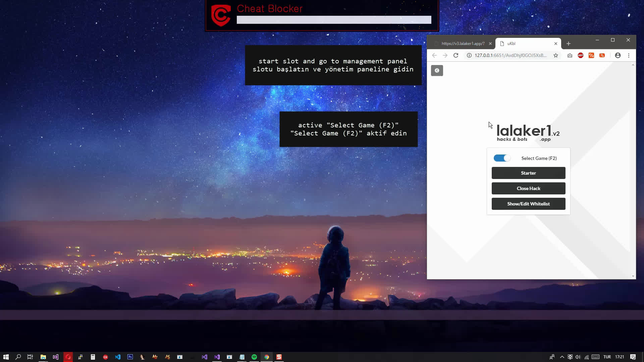
Task: Open Chrome's three-dot menu
Action: (629, 55)
